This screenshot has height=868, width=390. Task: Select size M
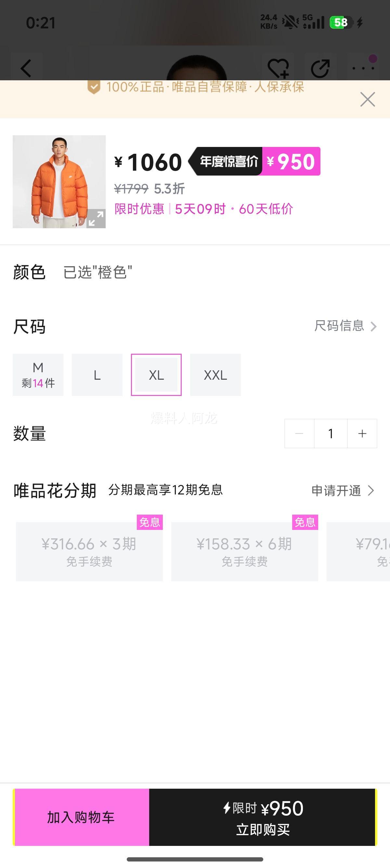38,375
